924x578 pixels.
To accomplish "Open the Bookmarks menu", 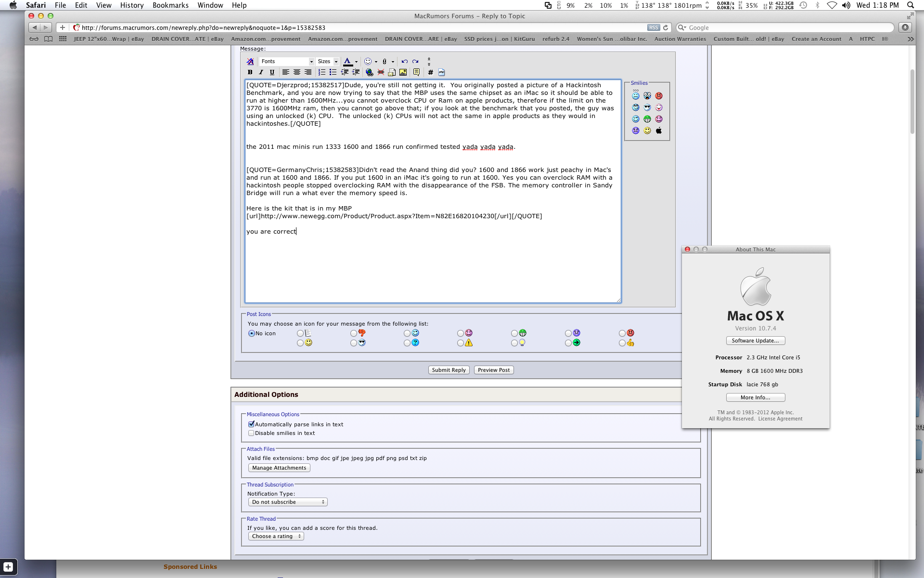I will coord(170,5).
